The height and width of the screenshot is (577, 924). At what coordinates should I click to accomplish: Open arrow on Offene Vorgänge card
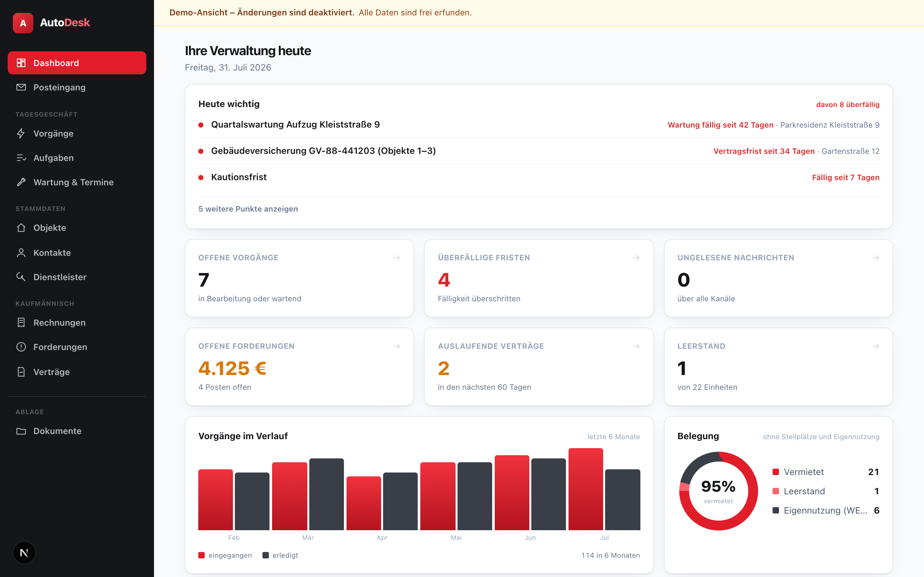point(397,258)
